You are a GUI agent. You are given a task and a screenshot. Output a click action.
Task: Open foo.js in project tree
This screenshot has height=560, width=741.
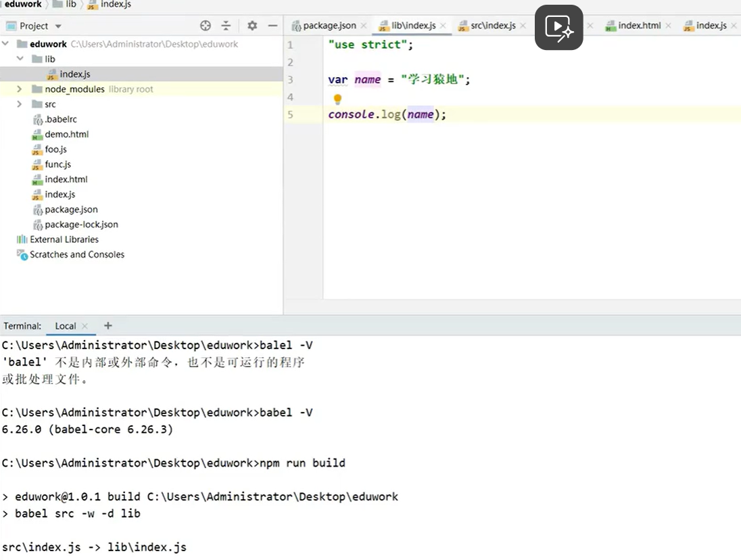(x=49, y=149)
